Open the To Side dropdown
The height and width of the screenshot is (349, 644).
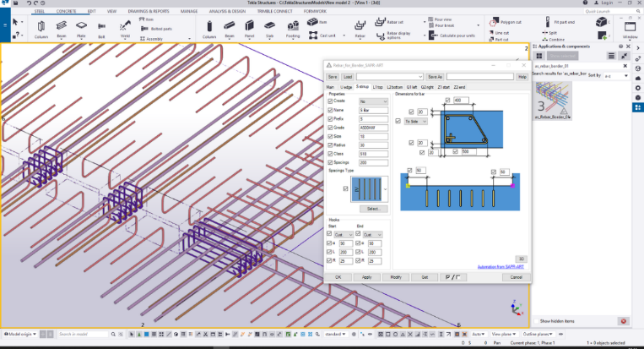[x=416, y=122]
